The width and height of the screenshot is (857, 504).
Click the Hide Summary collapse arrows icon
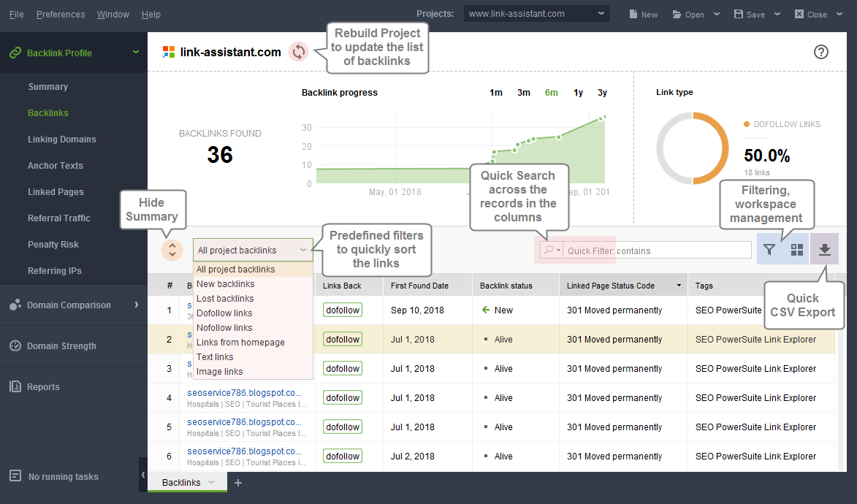pos(172,250)
